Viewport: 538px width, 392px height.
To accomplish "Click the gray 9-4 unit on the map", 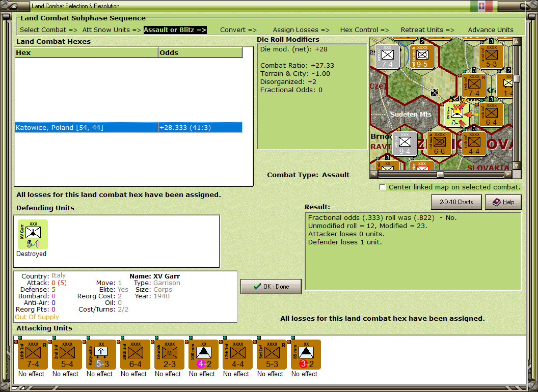I will click(x=405, y=144).
